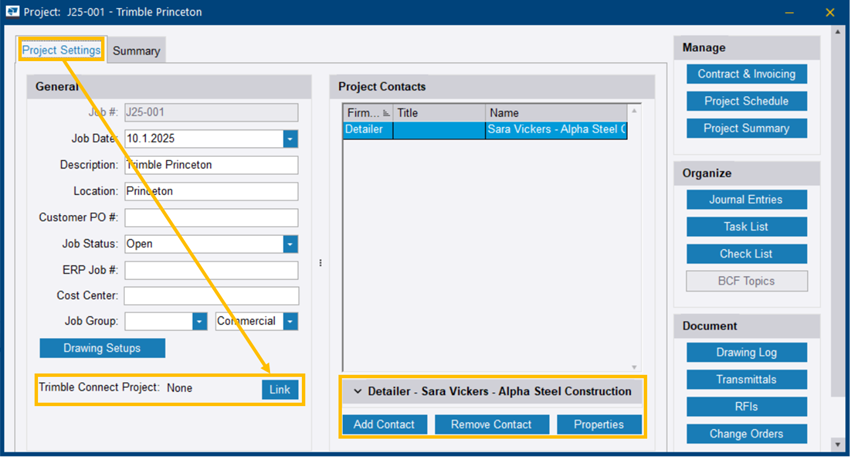This screenshot has width=850, height=457.
Task: Open the Commercial dropdown arrow
Action: click(290, 321)
